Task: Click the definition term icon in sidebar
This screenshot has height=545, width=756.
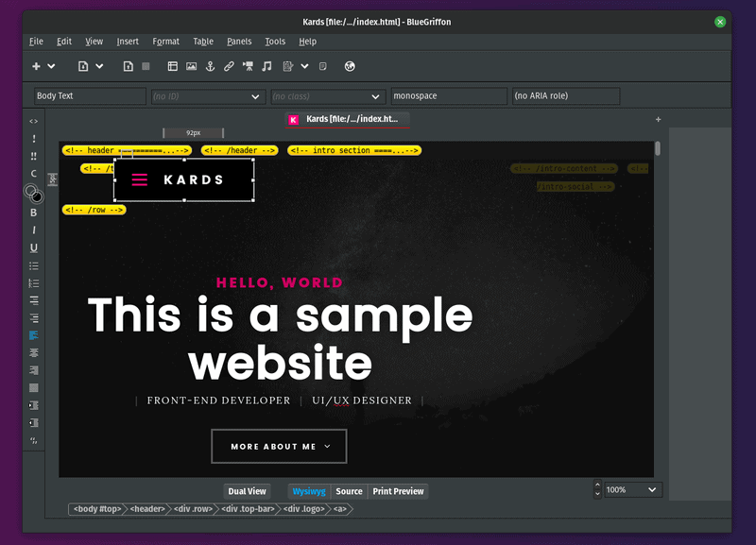Action: [33, 300]
